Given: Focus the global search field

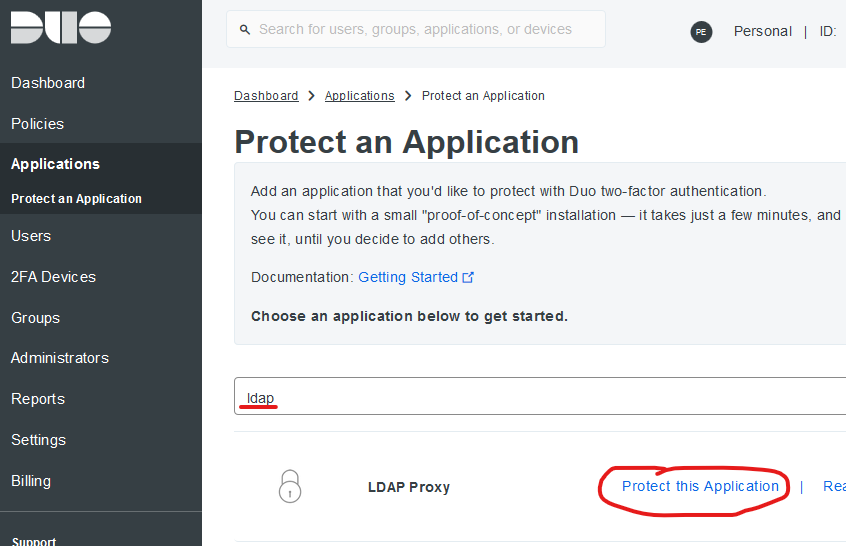Looking at the screenshot, I should click(415, 29).
